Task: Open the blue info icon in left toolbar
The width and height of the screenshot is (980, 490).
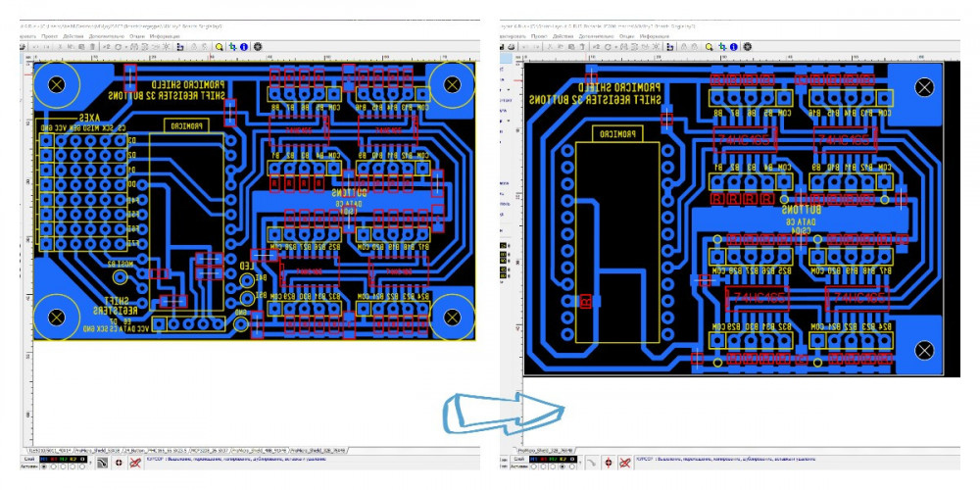Action: click(244, 47)
